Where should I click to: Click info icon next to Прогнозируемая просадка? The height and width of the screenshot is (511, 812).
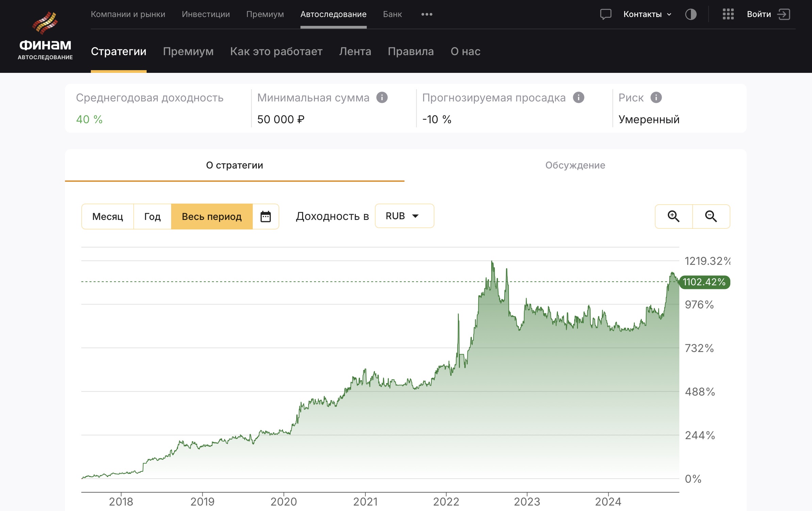pos(578,98)
